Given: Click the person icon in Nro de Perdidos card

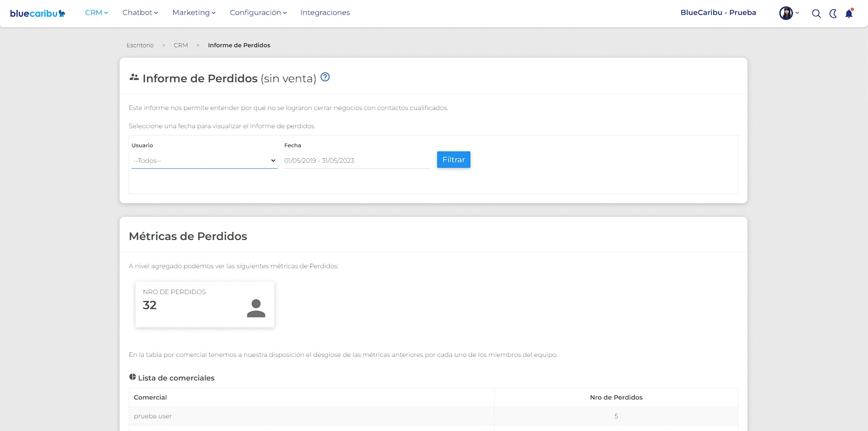Looking at the screenshot, I should pos(256,308).
